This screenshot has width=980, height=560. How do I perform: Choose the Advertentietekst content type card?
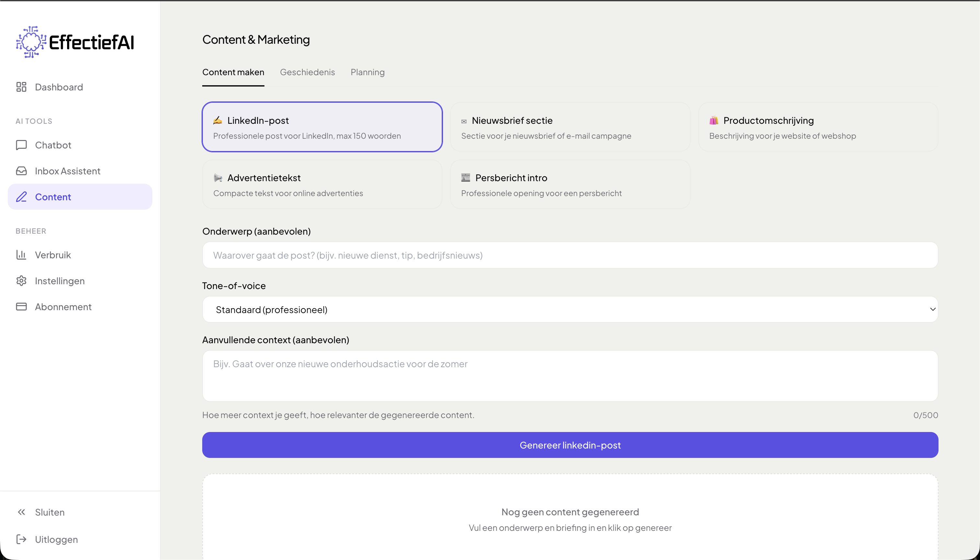point(322,185)
